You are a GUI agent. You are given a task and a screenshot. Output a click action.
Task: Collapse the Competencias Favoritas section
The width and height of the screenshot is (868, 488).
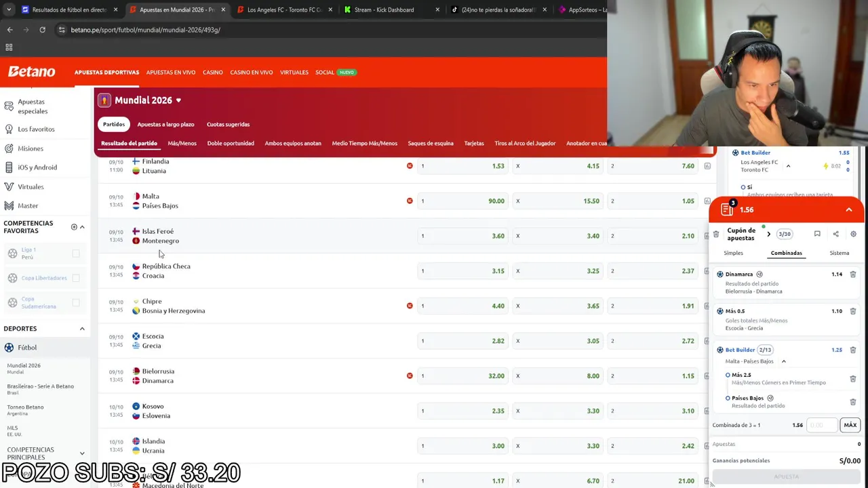[x=82, y=227]
